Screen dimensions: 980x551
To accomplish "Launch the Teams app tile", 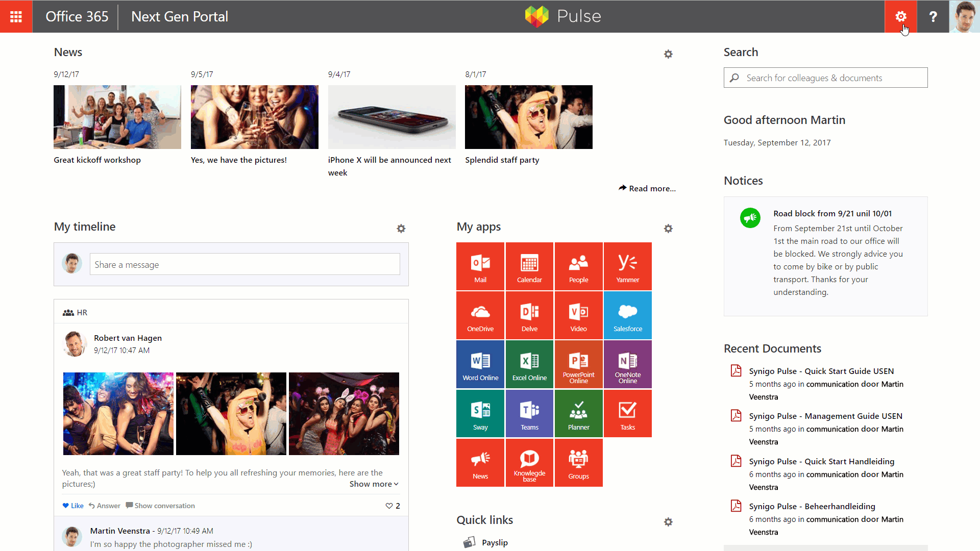I will tap(529, 413).
